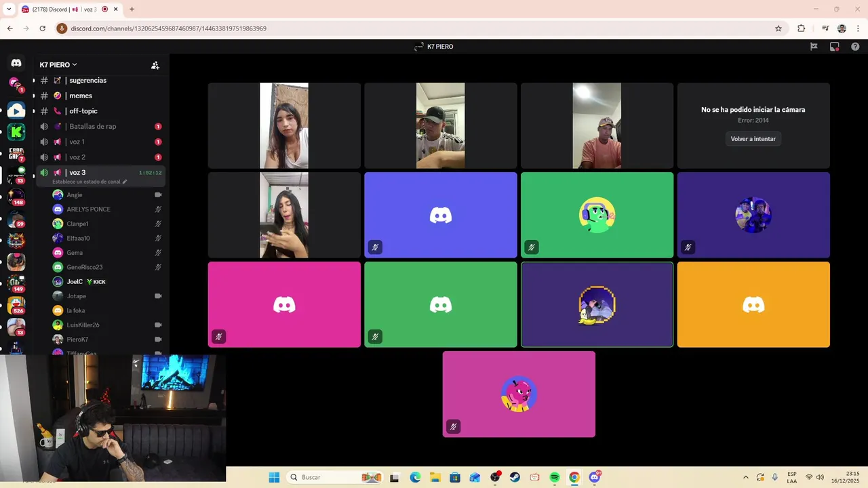Click the Chrome profile avatar
The height and width of the screenshot is (488, 868).
pos(842,28)
